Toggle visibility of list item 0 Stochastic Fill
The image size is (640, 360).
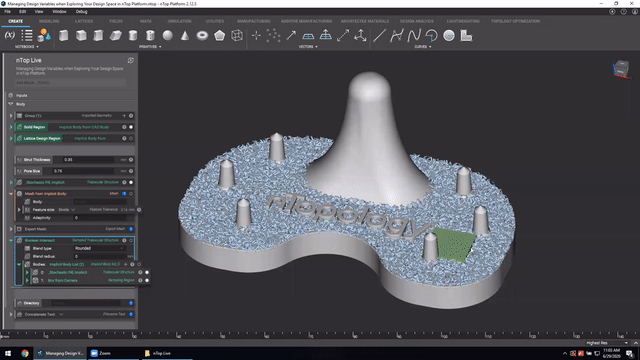[147, 272]
